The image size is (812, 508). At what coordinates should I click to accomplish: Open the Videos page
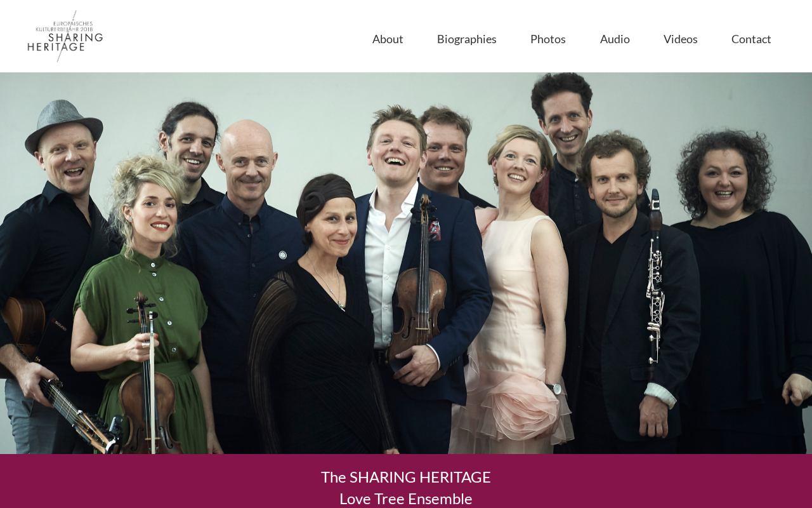point(681,39)
